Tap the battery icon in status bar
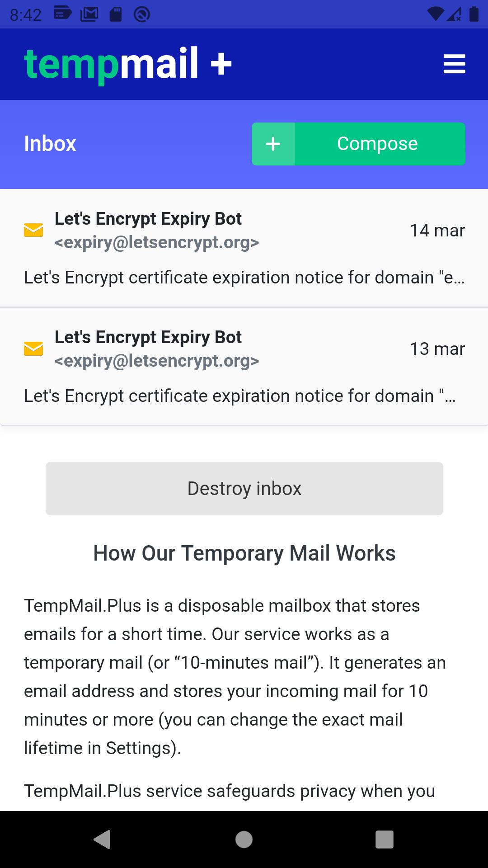Image resolution: width=488 pixels, height=868 pixels. [474, 14]
